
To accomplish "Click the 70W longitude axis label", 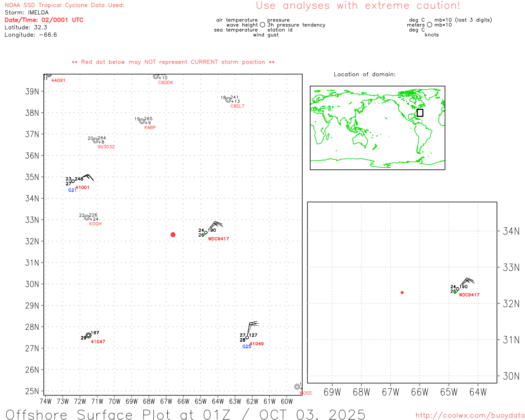I will pyautogui.click(x=114, y=402).
